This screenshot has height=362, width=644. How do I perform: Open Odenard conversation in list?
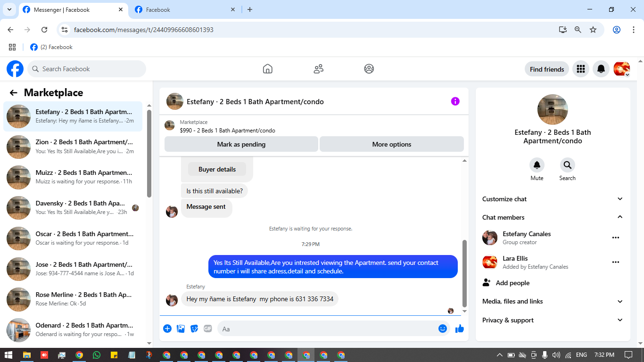(x=73, y=330)
